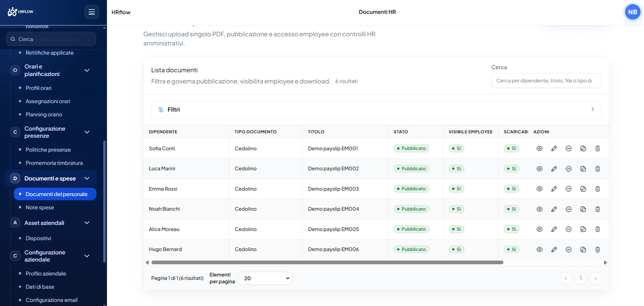Open the hamburger menu button in sidebar

click(92, 12)
